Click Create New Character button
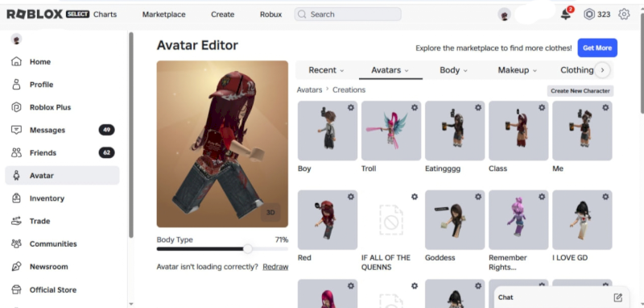 (580, 91)
